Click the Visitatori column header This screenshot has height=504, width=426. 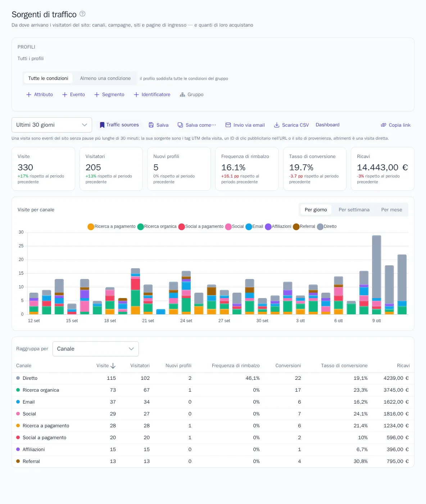point(140,365)
